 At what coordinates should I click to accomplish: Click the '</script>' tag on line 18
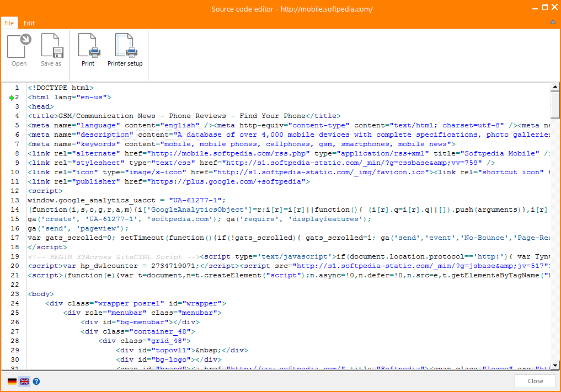point(47,247)
